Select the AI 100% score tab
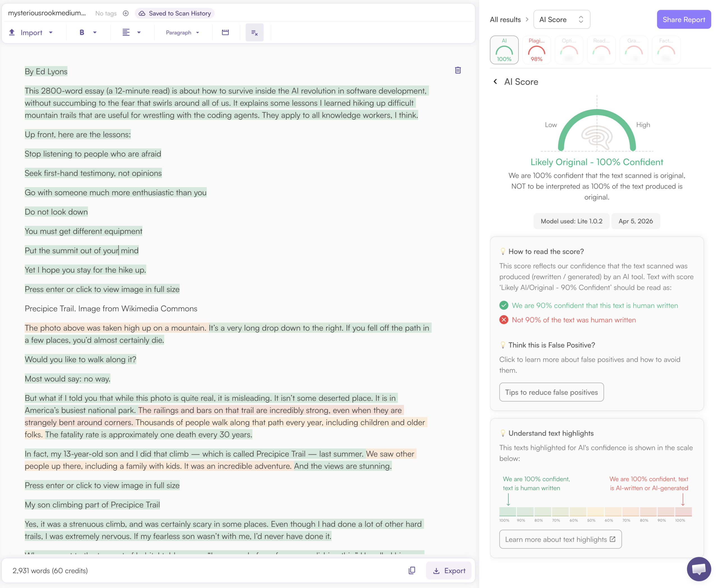The width and height of the screenshot is (718, 588). (504, 50)
